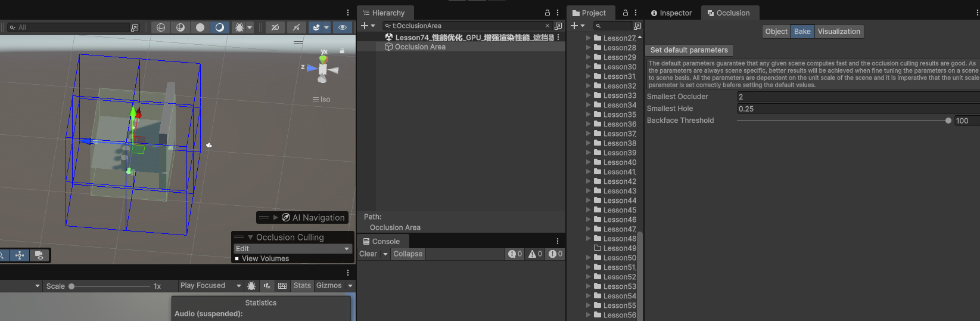
Task: Switch to the Visualization tab
Action: tap(838, 32)
